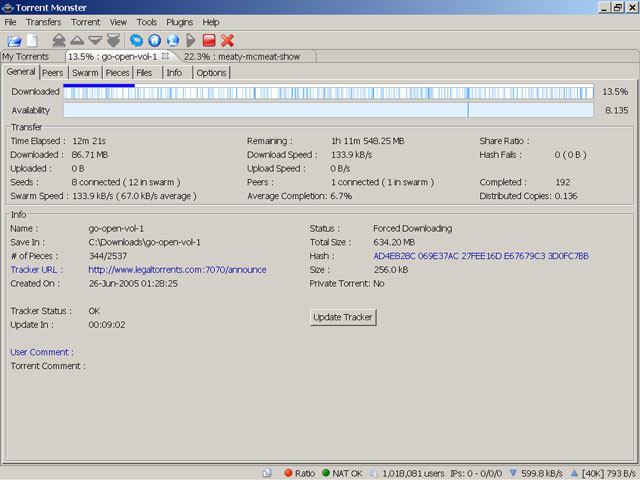This screenshot has height=480, width=640.
Task: Close the go-open-vol-1 tab via its X
Action: 165,56
